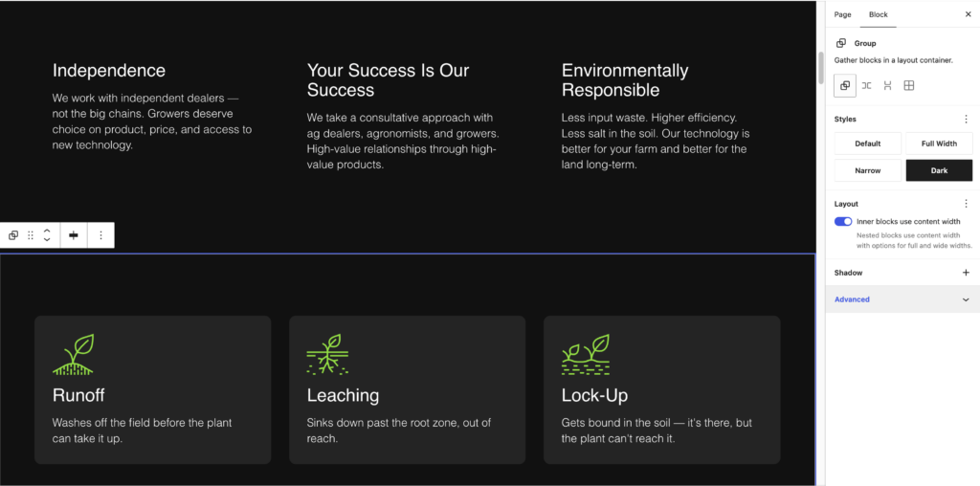Expand the Advanced section
Viewport: 980px width, 486px height.
(902, 299)
